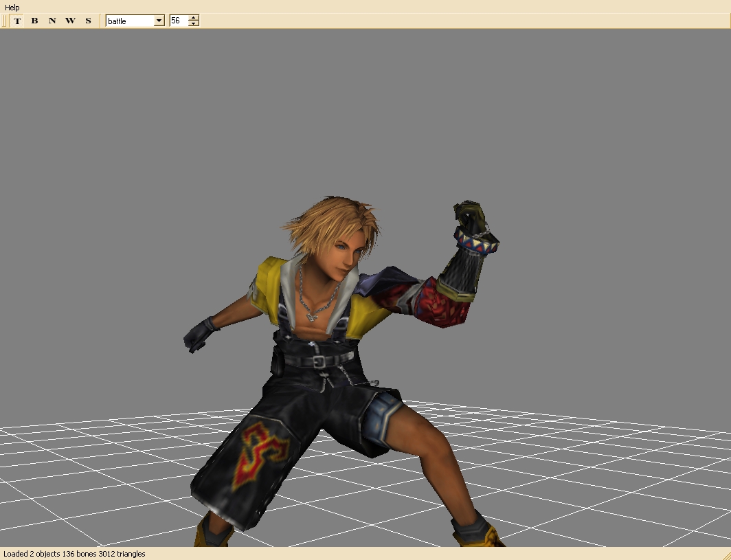The image size is (731, 560).
Task: Toggle the B display mode button
Action: 34,21
